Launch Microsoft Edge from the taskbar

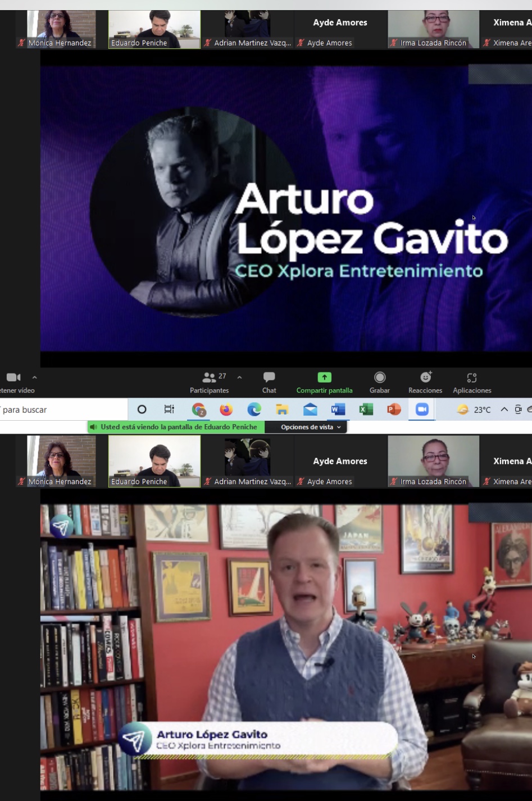tap(254, 409)
